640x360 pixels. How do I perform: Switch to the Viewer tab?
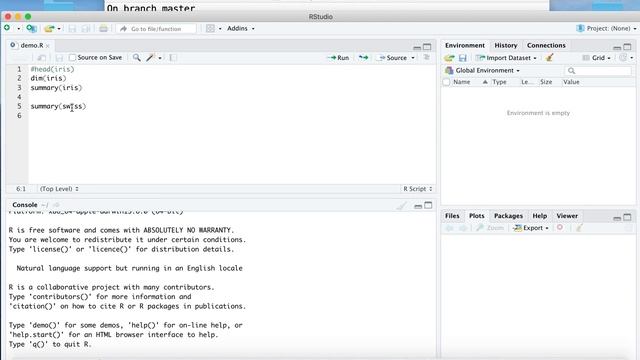(x=567, y=216)
